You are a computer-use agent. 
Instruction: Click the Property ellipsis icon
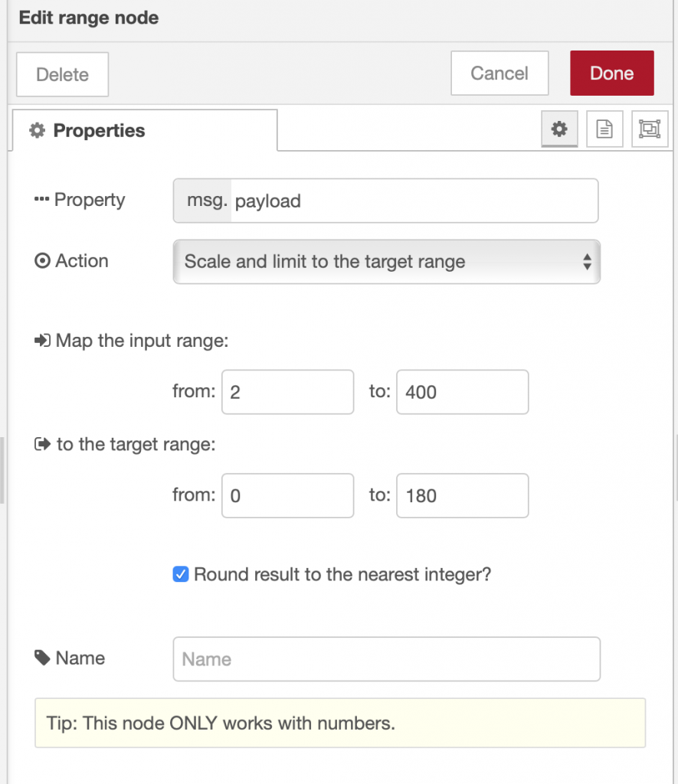click(x=41, y=199)
